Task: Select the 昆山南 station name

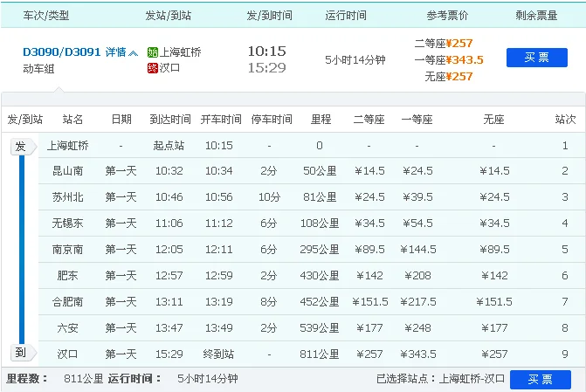Action: (67, 171)
